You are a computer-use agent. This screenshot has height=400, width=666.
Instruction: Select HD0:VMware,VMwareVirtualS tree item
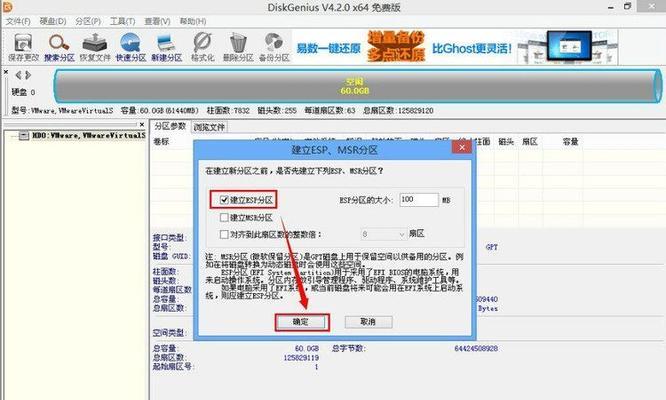(x=89, y=135)
